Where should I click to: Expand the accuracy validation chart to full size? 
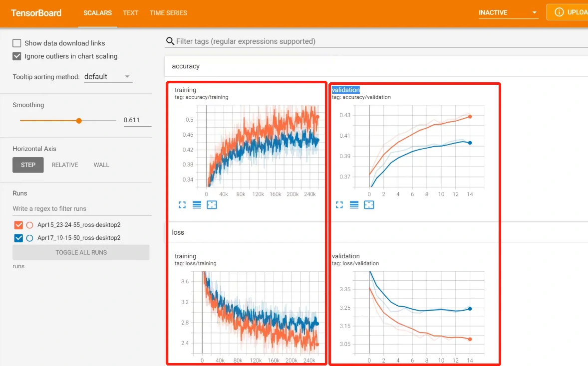(x=339, y=205)
